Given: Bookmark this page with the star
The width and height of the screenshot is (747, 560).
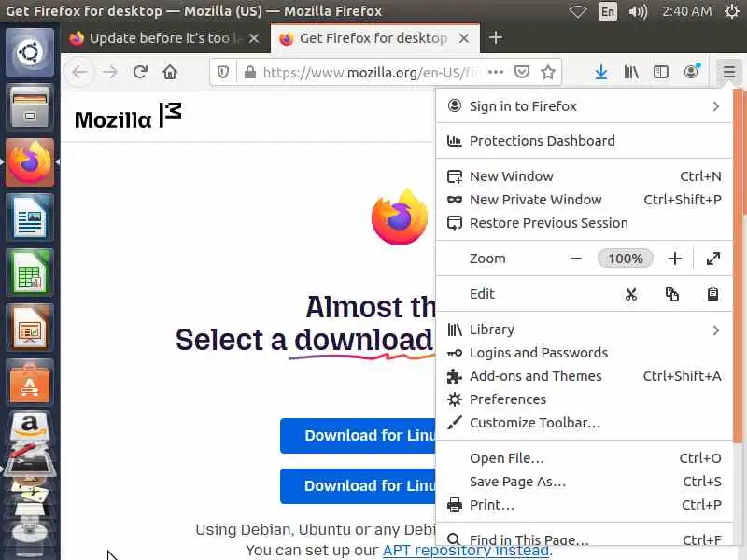Looking at the screenshot, I should [548, 73].
